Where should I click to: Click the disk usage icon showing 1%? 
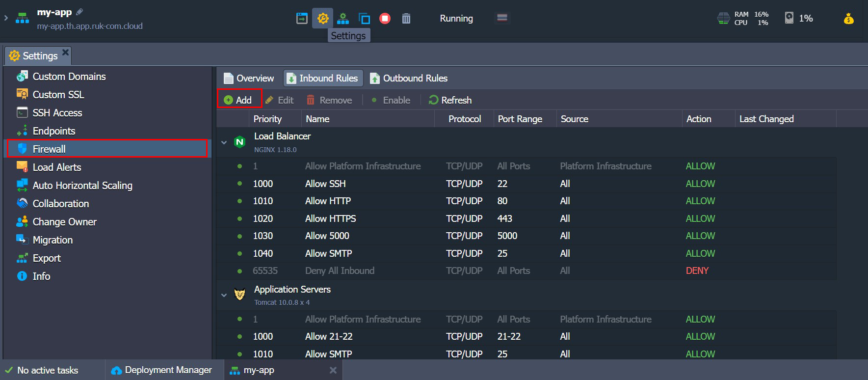789,18
